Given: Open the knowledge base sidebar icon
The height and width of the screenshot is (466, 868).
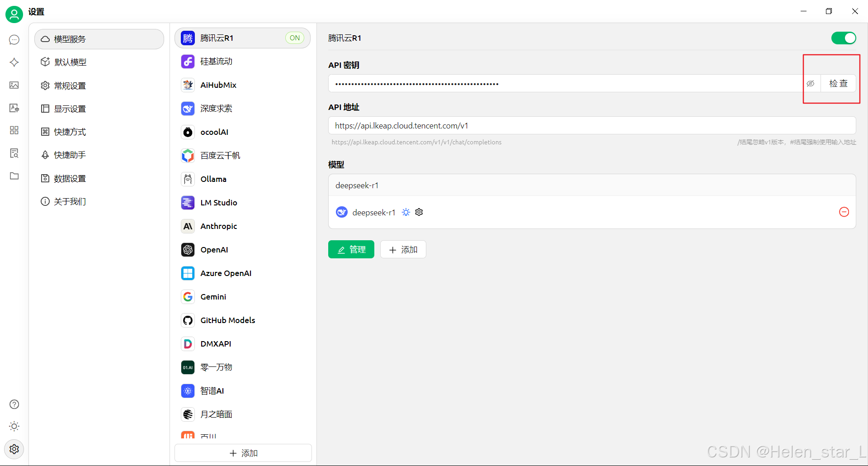Looking at the screenshot, I should 14,153.
